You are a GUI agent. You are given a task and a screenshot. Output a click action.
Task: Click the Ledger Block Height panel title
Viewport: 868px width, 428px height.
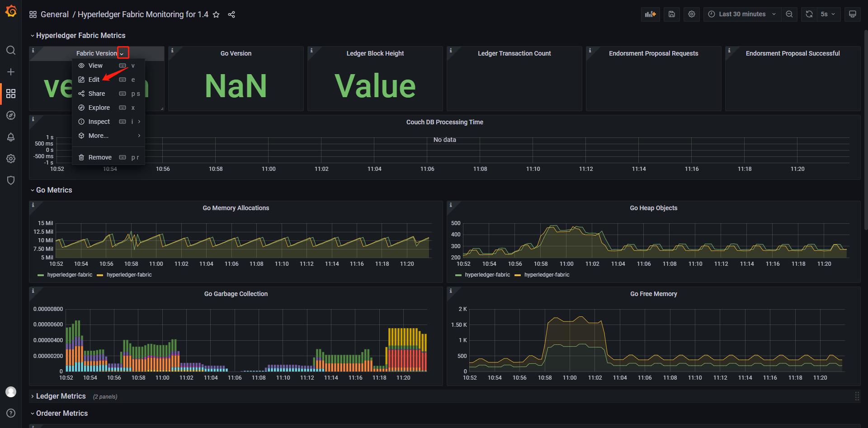(375, 53)
